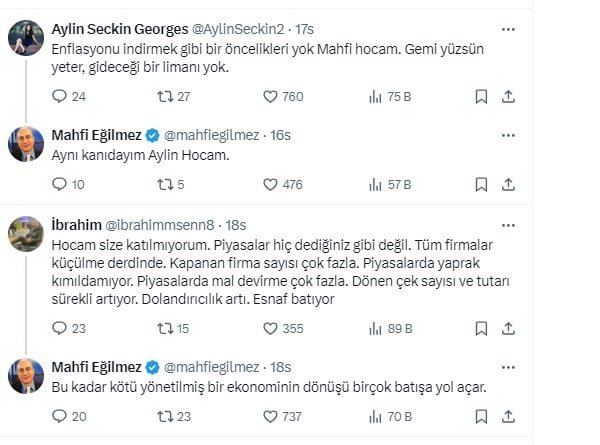Share Aylin Seckin Georges' tweet
Screen dimensions: 600x445
(x=508, y=97)
